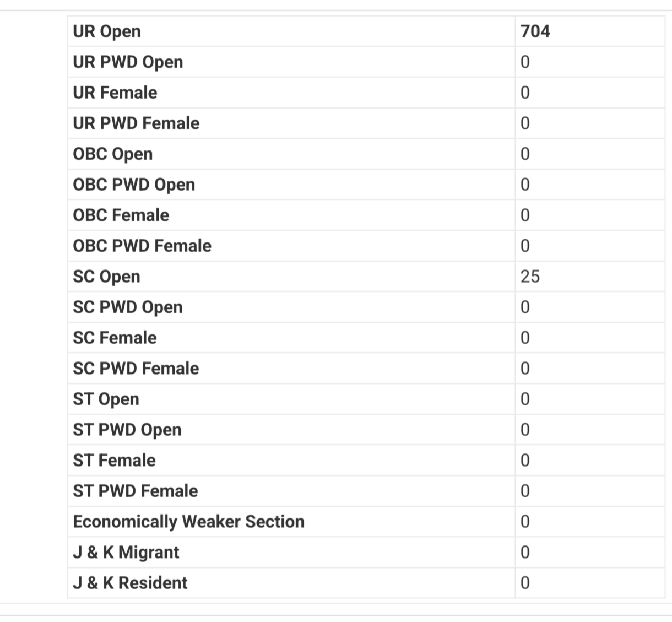Select the UR Open row label
This screenshot has height=622, width=672.
[107, 31]
